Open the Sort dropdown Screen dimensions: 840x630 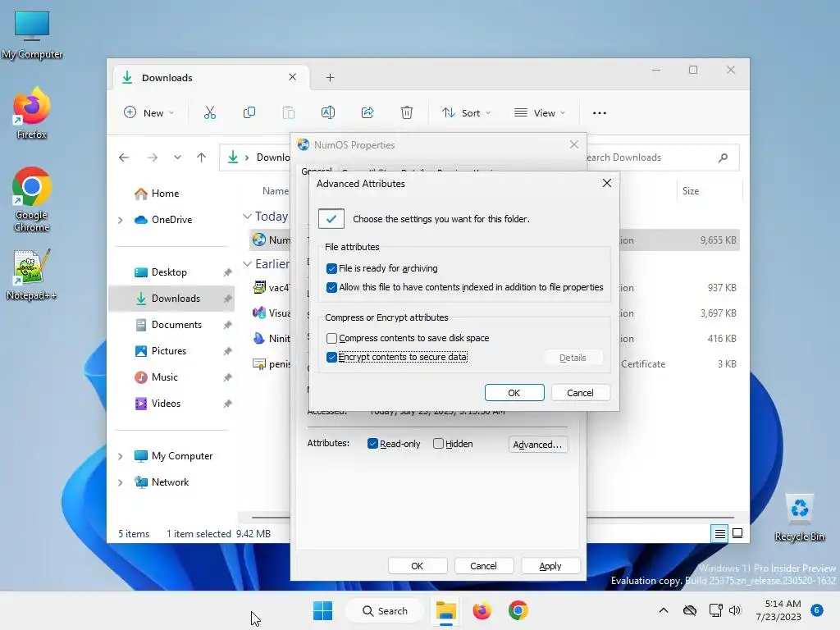[466, 112]
